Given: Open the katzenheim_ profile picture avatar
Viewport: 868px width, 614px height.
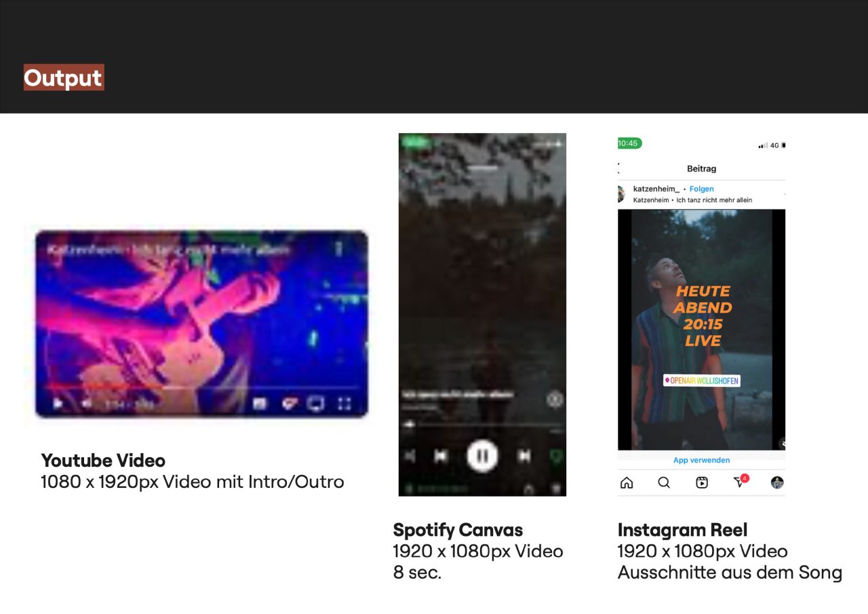Looking at the screenshot, I should tap(621, 194).
